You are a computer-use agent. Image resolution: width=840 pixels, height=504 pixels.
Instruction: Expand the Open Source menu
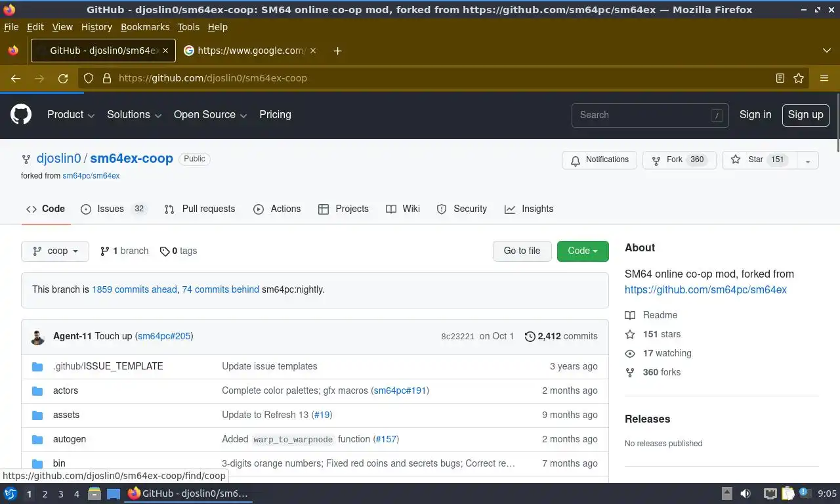211,115
